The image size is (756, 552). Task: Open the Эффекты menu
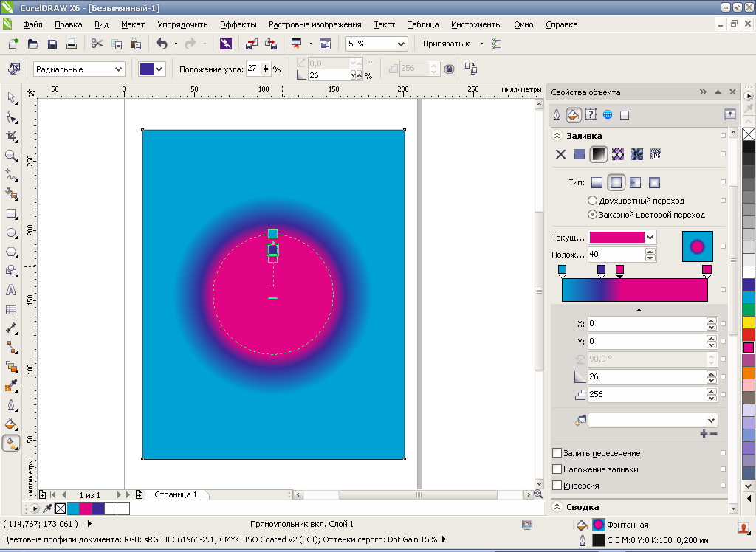coord(238,24)
